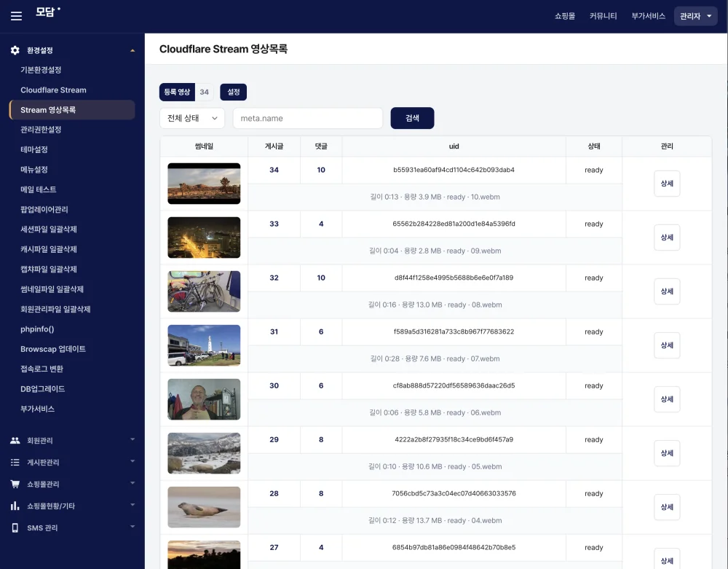Click the SMS 관리 phone icon
The width and height of the screenshot is (728, 569).
[x=15, y=527]
